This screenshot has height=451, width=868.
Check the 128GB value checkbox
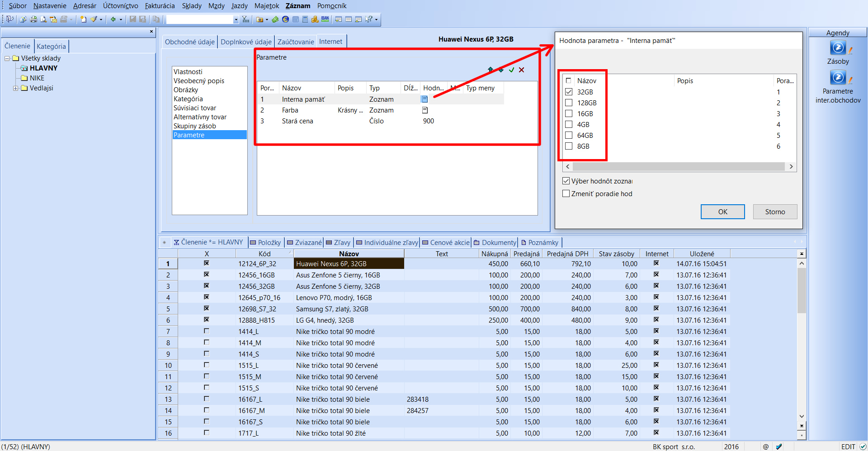click(x=569, y=103)
